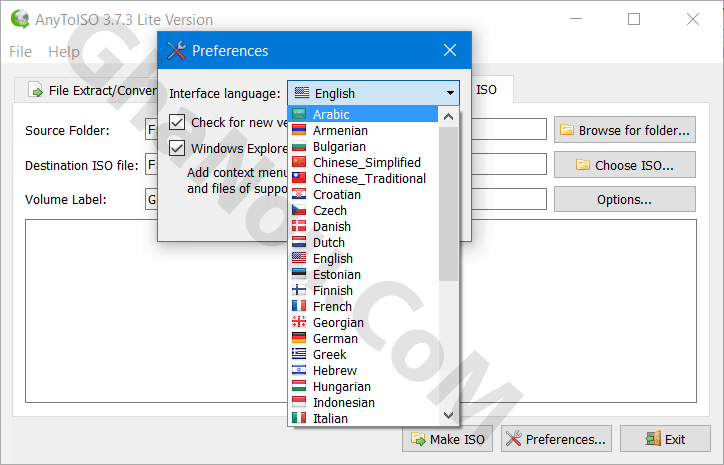The width and height of the screenshot is (724, 465).
Task: Pick Chinese_Simplified language text
Action: [367, 163]
